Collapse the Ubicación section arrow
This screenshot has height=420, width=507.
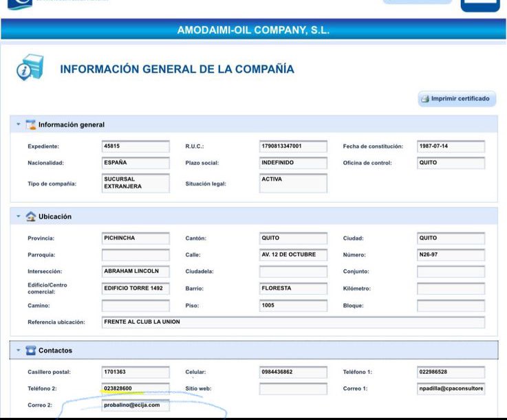pyautogui.click(x=19, y=216)
